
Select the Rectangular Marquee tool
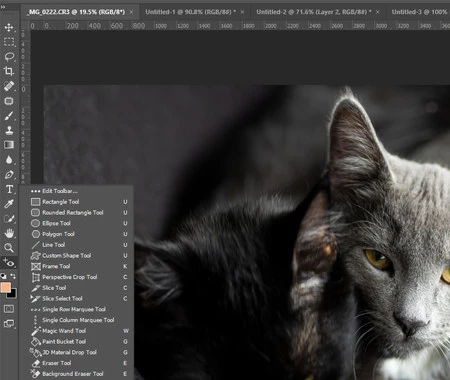pos(9,42)
